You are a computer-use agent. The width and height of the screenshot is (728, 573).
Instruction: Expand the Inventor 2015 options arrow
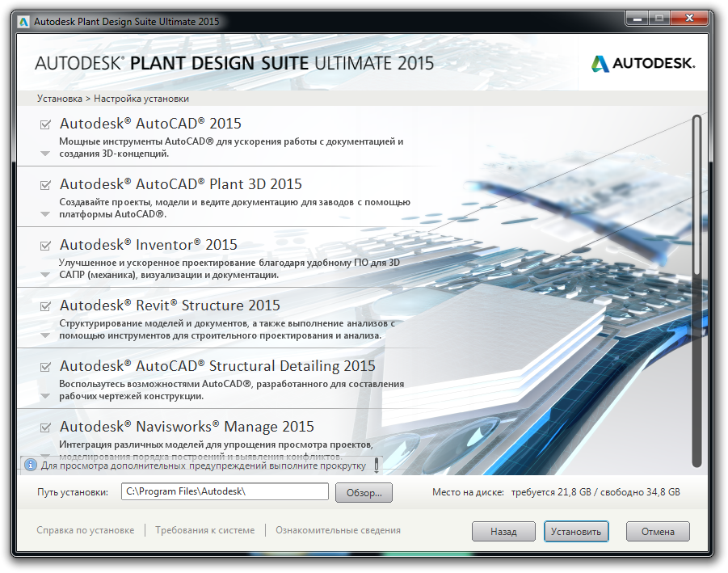[x=45, y=275]
